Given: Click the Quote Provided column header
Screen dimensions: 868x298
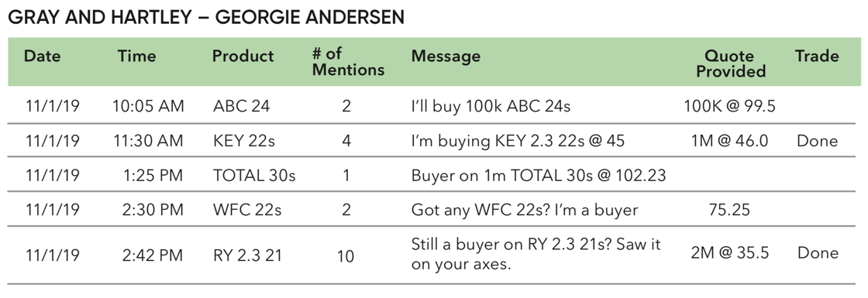Looking at the screenshot, I should point(729,63).
